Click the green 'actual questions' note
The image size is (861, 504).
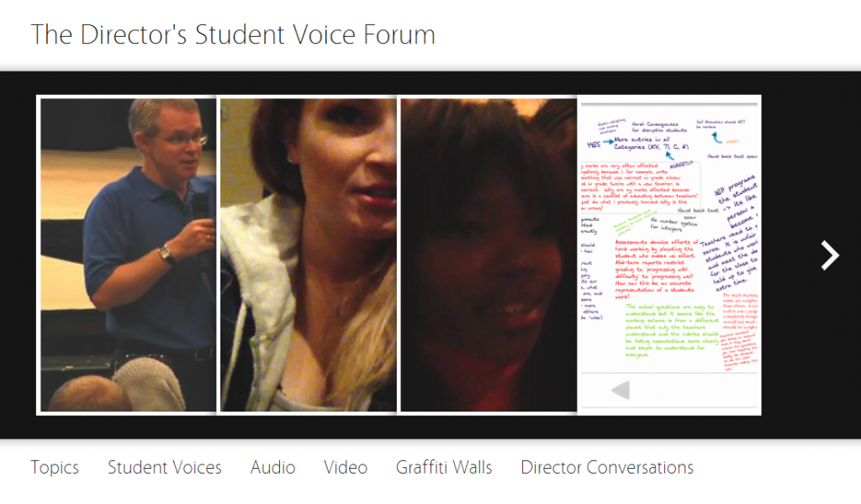tap(664, 330)
